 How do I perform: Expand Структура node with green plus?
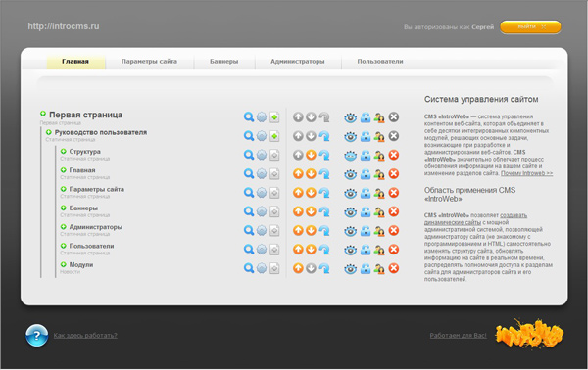(64, 152)
